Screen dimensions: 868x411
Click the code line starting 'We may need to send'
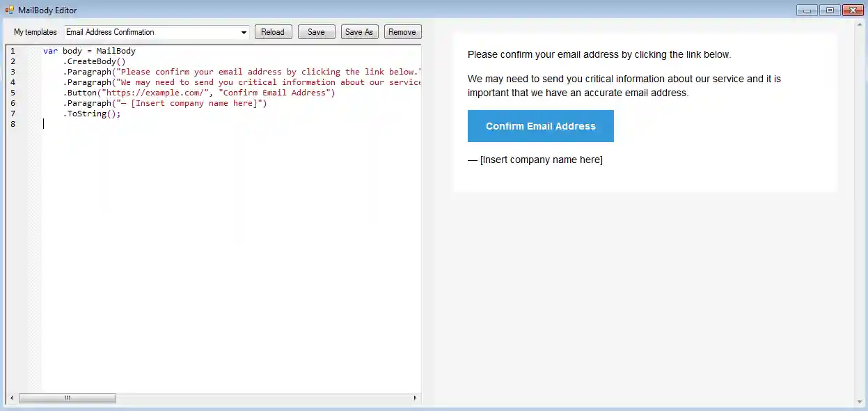tap(242, 82)
